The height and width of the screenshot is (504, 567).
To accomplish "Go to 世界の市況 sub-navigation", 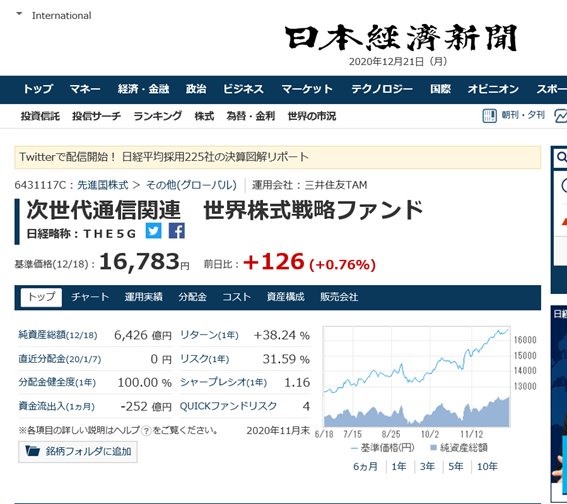I will (x=312, y=116).
